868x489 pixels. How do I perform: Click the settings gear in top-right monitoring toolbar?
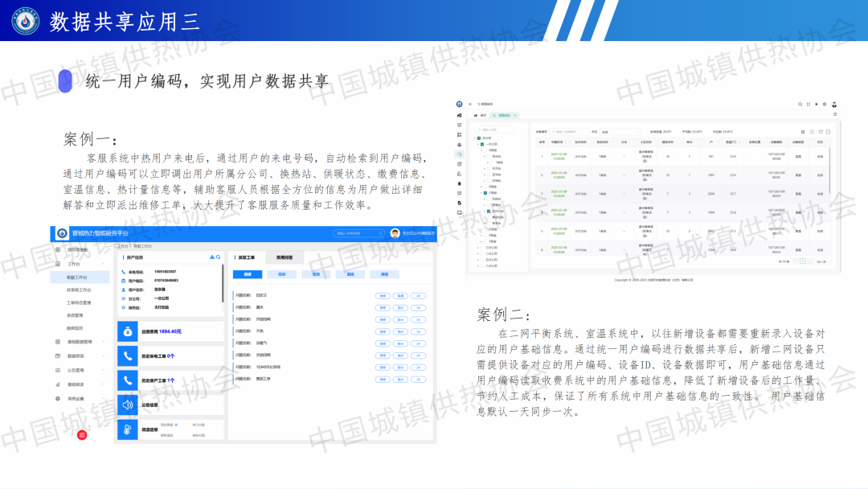tap(825, 105)
